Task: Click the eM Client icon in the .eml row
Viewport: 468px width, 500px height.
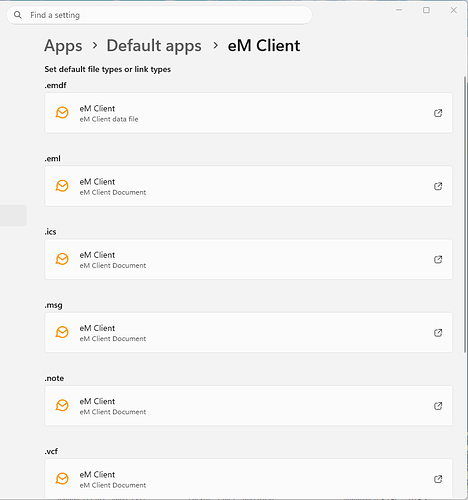Action: (62, 186)
